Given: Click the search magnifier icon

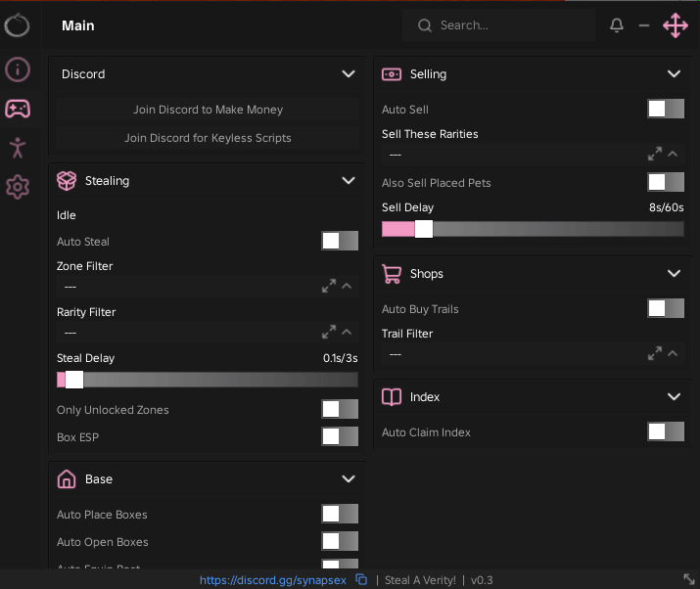Looking at the screenshot, I should click(x=425, y=25).
